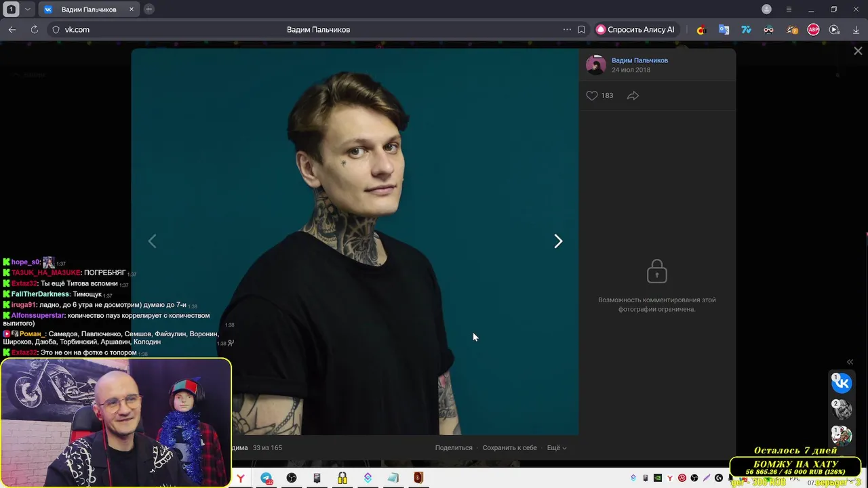Open OBS Studio in the taskbar
868x488 pixels.
pos(292,479)
